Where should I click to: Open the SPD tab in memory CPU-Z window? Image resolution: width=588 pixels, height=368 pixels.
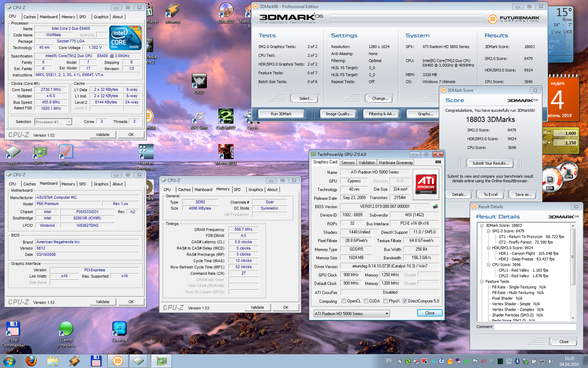coord(237,190)
